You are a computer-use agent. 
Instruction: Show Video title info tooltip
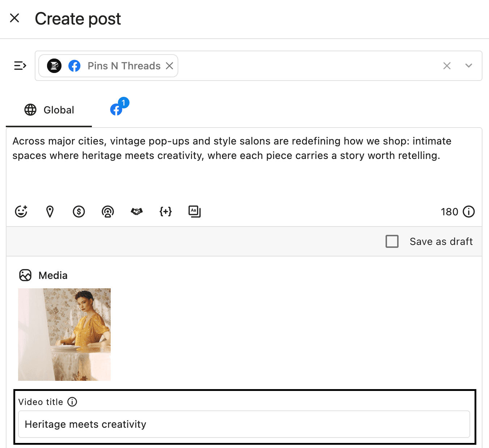pos(72,402)
